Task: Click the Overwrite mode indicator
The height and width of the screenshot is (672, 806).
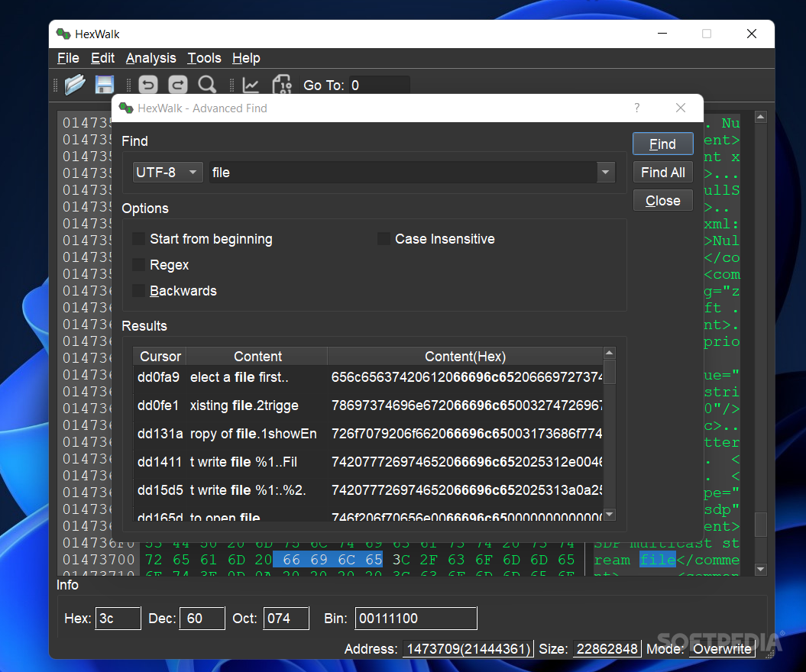Action: [722, 649]
